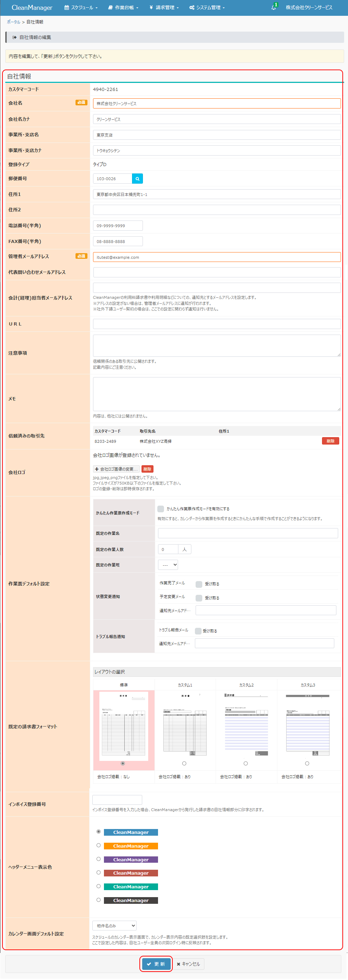Select the green header color radio
Viewport: 348px width, 980px height.
point(99,886)
